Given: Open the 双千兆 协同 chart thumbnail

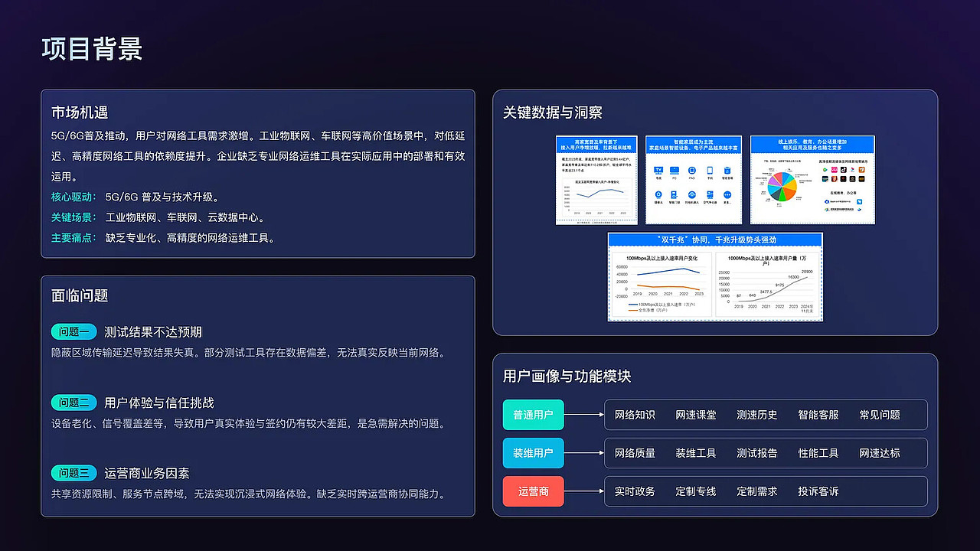Looking at the screenshot, I should [x=715, y=276].
